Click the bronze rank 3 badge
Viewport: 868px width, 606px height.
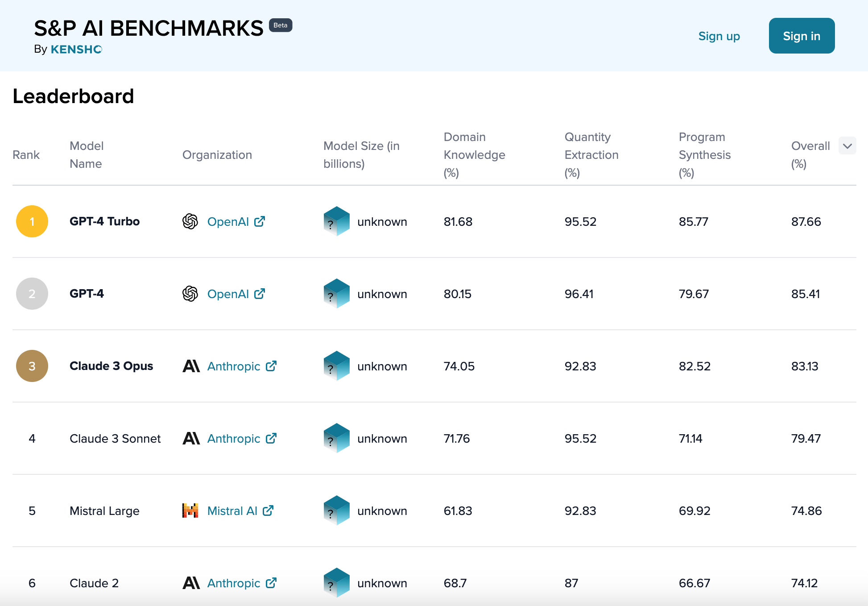(32, 366)
